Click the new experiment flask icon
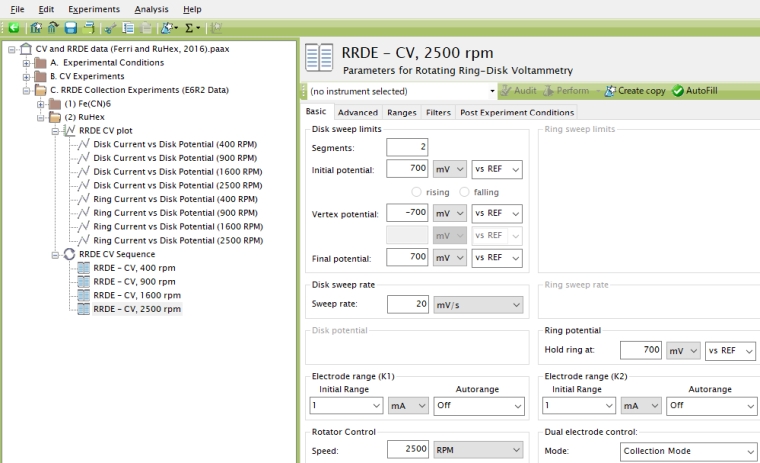Image resolution: width=760 pixels, height=463 pixels. click(169, 28)
